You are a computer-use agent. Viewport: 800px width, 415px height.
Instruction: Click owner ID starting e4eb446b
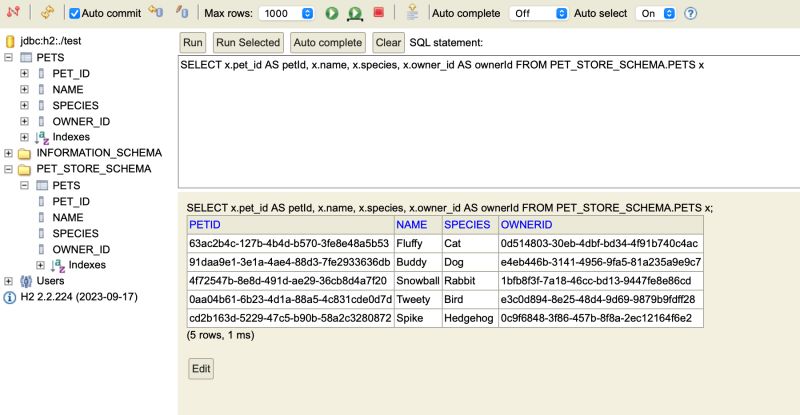click(601, 262)
